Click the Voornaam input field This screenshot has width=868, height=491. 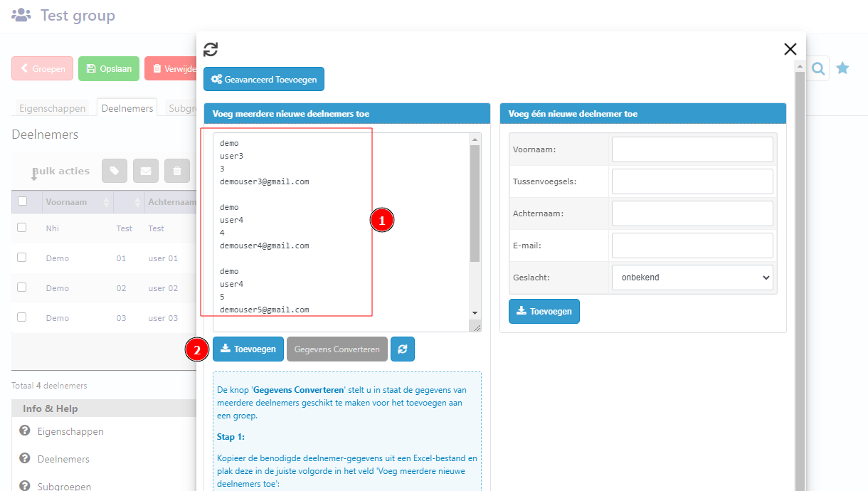tap(692, 149)
